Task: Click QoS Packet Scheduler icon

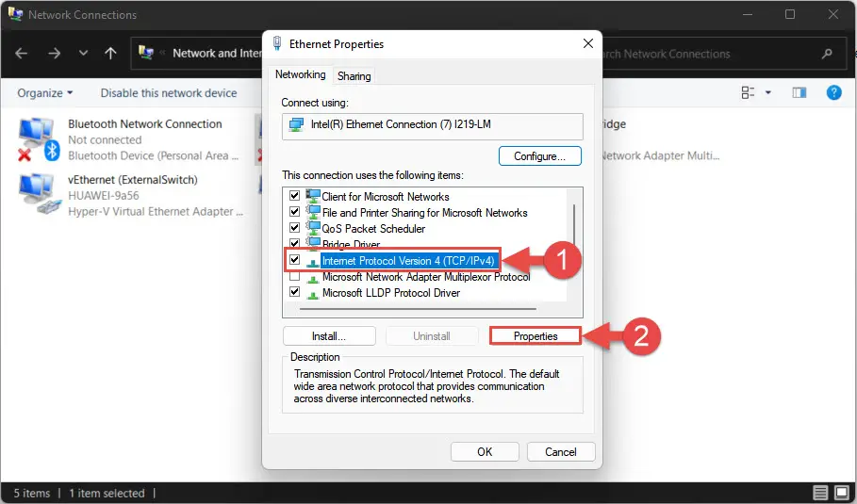Action: (x=313, y=227)
